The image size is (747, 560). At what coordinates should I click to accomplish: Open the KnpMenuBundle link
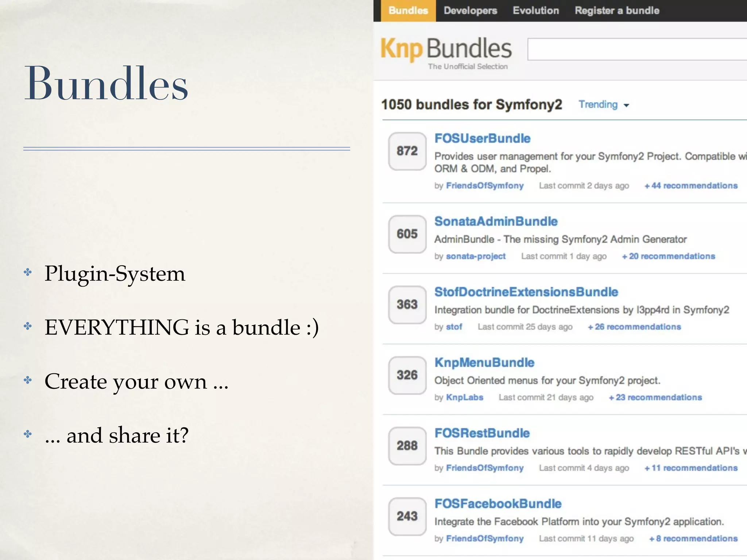484,362
